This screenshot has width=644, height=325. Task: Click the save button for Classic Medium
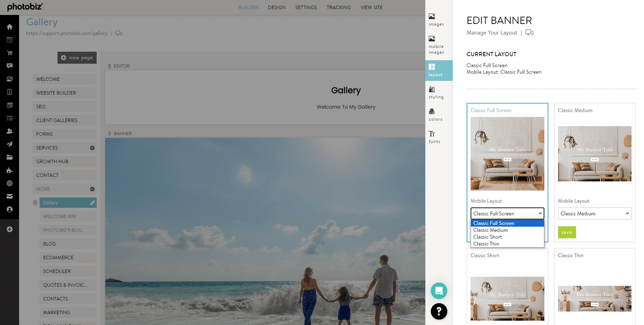click(x=567, y=232)
